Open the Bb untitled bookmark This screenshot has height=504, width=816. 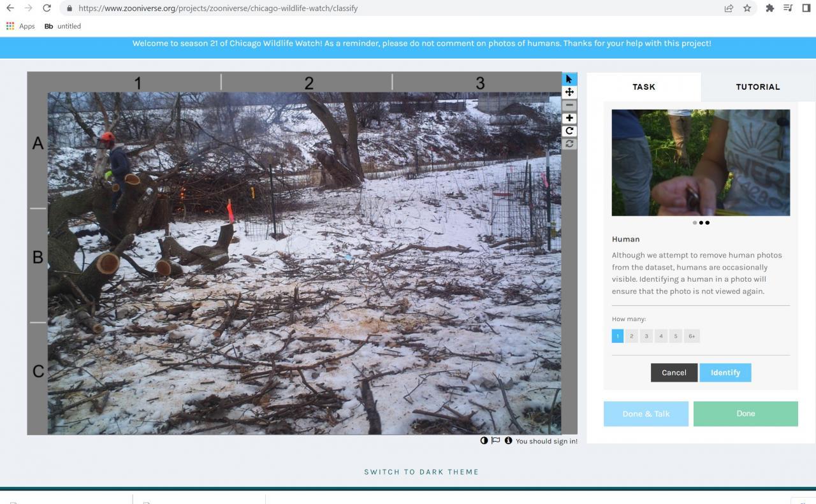pos(62,26)
